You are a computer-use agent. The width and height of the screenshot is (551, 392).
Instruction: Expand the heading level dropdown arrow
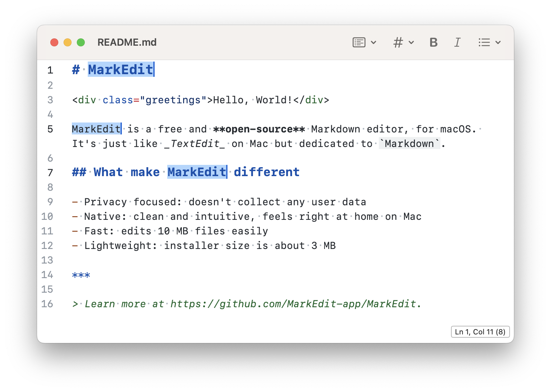coord(411,42)
